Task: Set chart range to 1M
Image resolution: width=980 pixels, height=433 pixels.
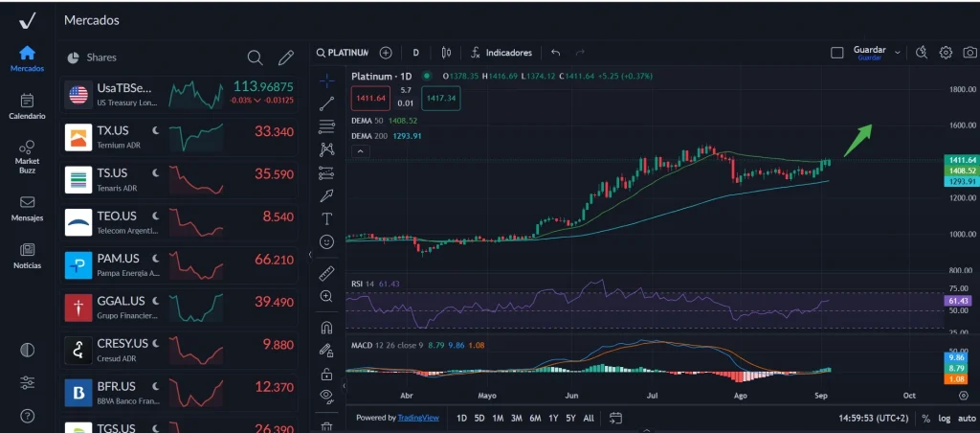Action: pyautogui.click(x=498, y=418)
